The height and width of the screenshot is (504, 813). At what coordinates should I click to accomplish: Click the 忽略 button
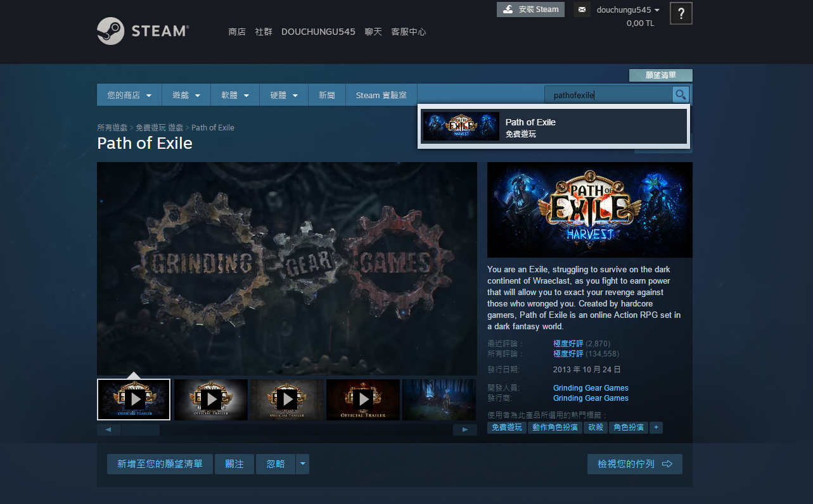click(x=276, y=464)
